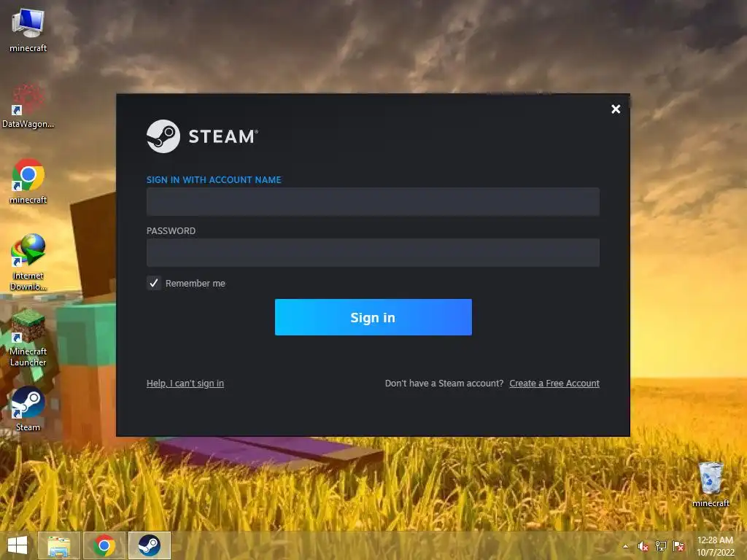Open the Action Center flag icon
The image size is (747, 560).
(678, 546)
